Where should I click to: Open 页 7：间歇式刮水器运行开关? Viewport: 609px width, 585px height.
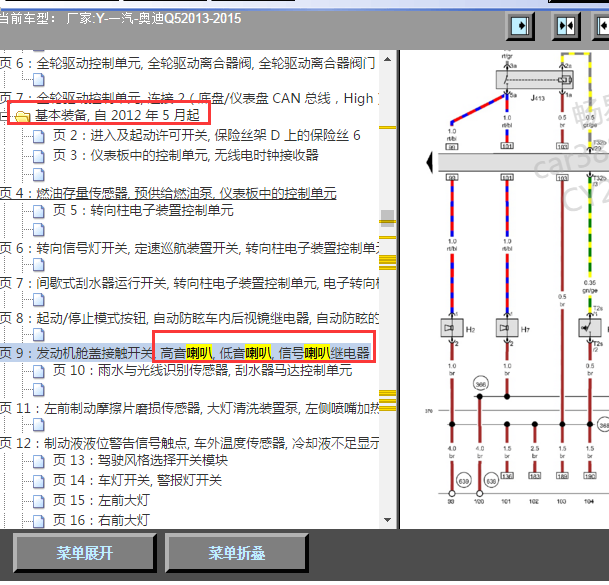[x=190, y=283]
